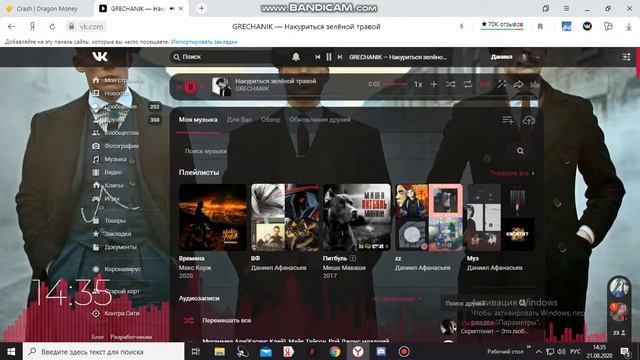Open the notifications bell
Image resolution: width=640 pixels, height=360 pixels.
coord(296,57)
